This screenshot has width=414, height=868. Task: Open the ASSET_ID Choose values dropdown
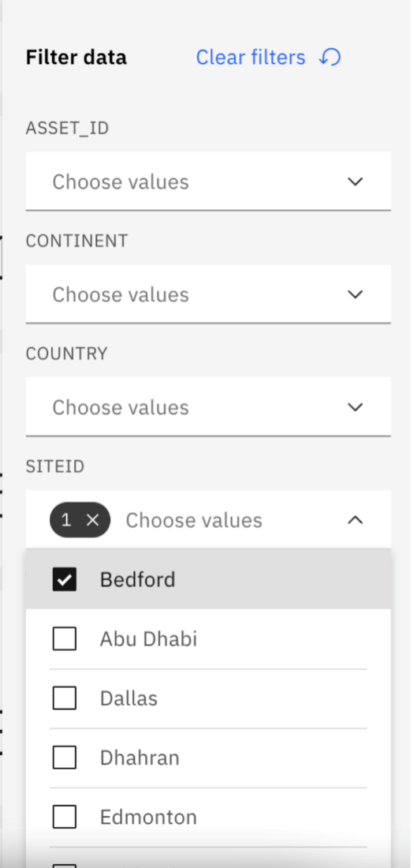point(208,181)
